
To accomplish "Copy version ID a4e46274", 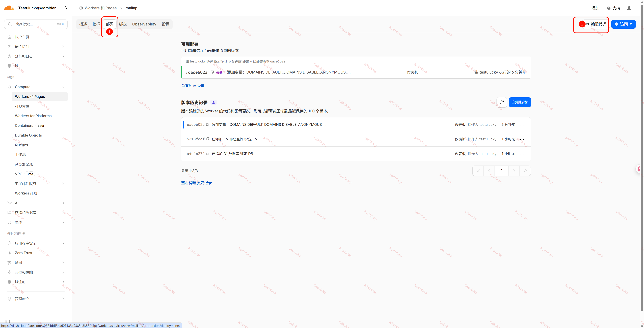I will click(208, 154).
